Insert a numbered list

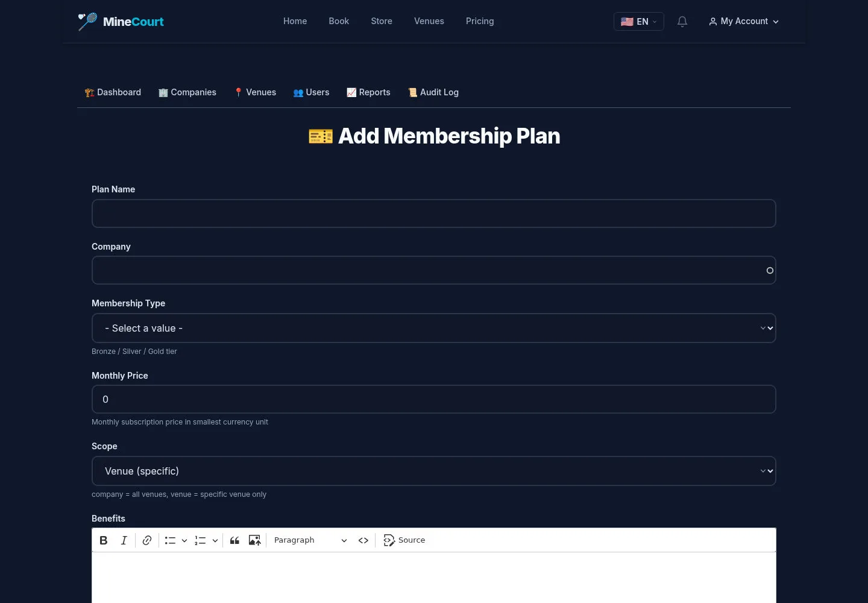(x=200, y=540)
